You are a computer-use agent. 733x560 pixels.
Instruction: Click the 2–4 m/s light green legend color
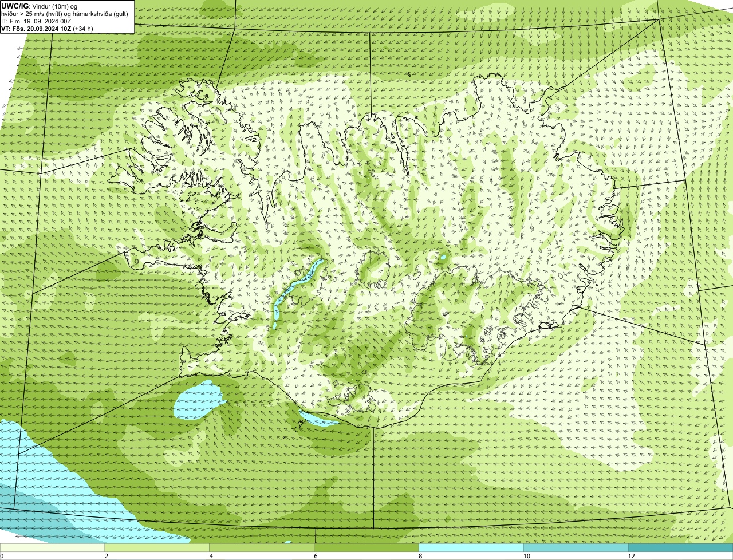click(157, 548)
